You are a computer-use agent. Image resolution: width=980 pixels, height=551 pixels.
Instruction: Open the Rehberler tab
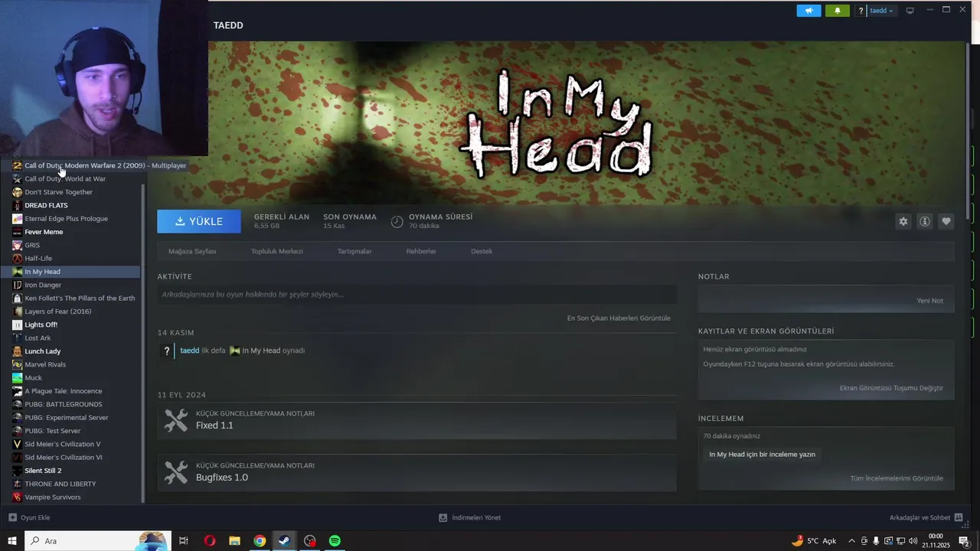(x=421, y=251)
